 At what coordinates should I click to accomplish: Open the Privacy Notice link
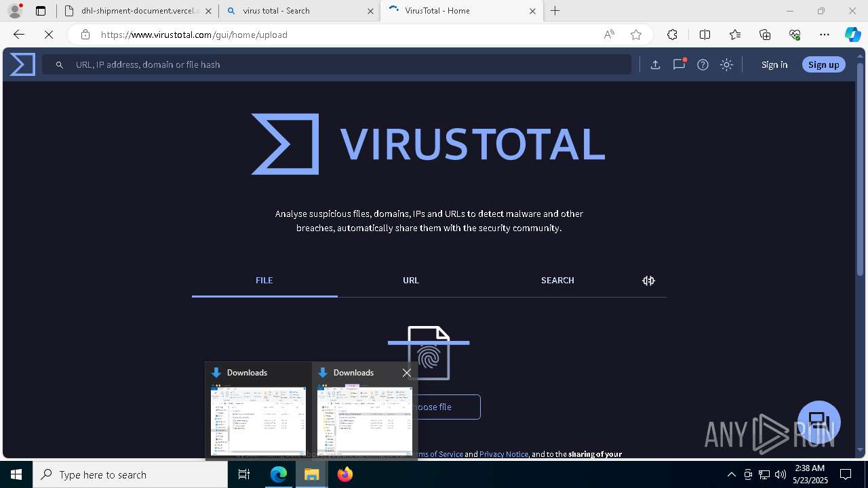pyautogui.click(x=504, y=454)
